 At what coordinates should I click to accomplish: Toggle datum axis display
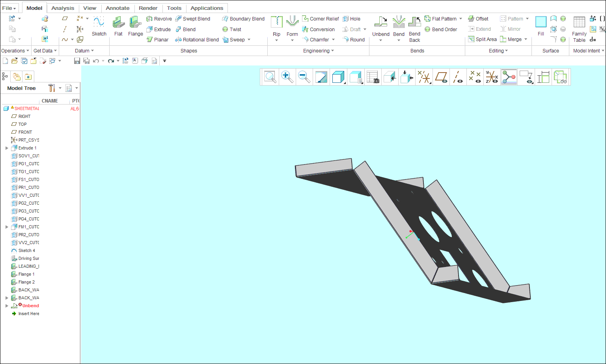tap(458, 77)
